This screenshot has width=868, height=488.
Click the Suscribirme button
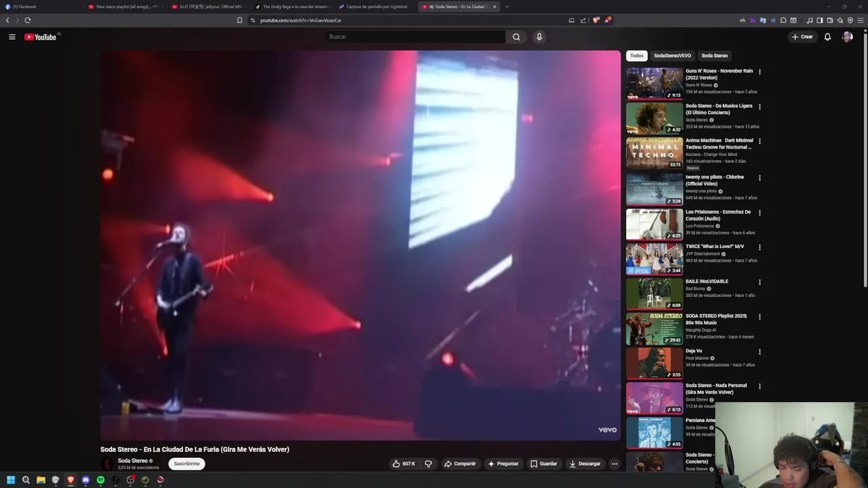point(186,464)
